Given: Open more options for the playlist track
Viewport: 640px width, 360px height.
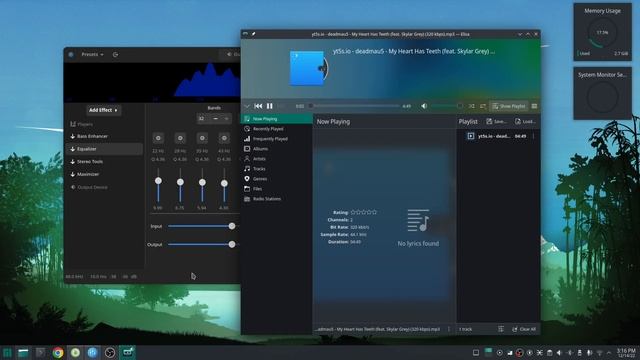Looking at the screenshot, I should tap(533, 136).
